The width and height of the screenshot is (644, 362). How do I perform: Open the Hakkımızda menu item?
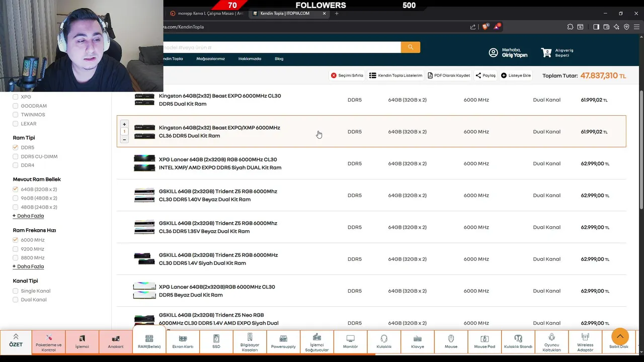click(250, 59)
